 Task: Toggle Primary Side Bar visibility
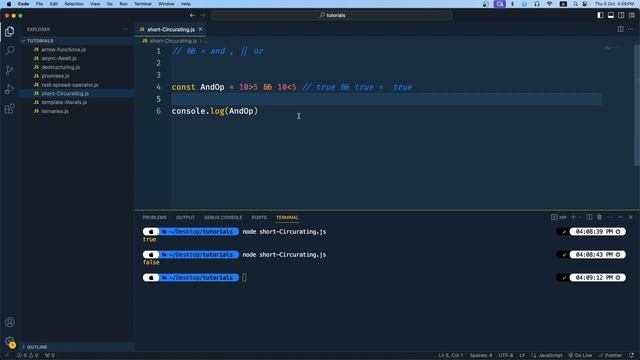click(600, 15)
